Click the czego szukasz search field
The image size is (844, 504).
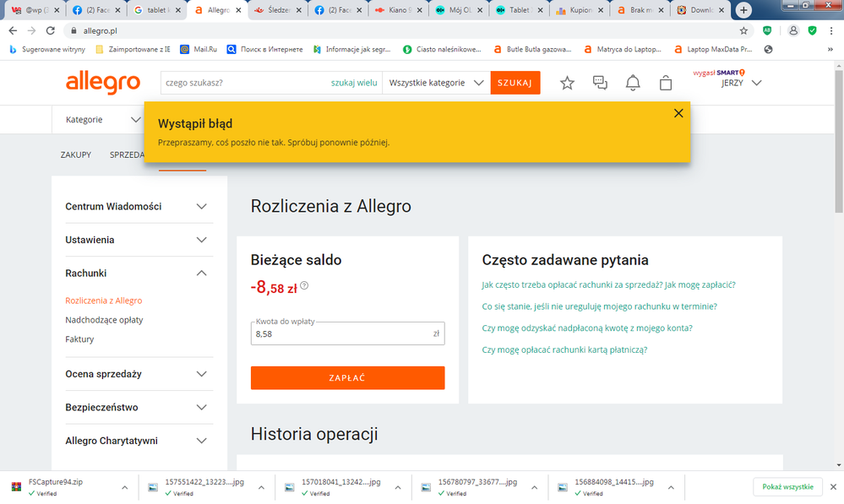246,83
